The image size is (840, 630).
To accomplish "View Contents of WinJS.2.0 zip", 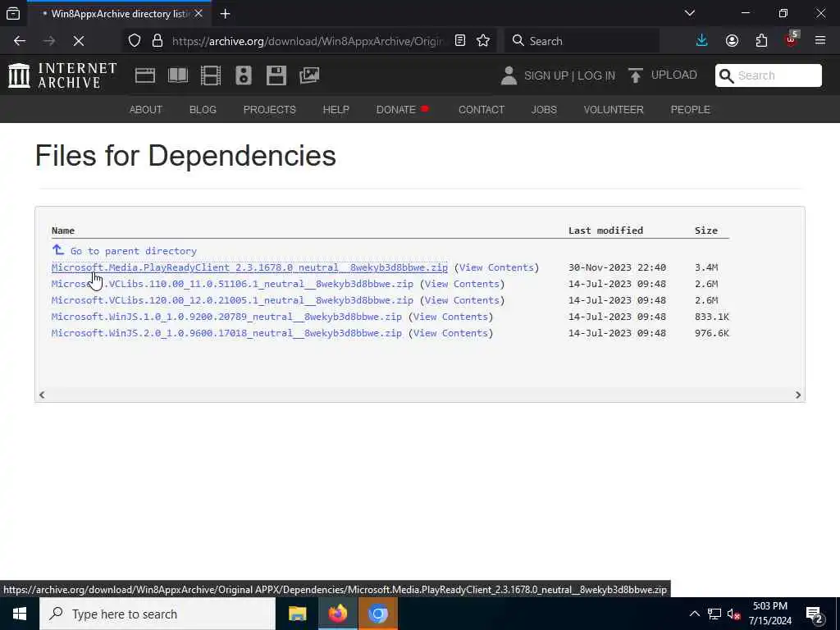I will click(450, 333).
